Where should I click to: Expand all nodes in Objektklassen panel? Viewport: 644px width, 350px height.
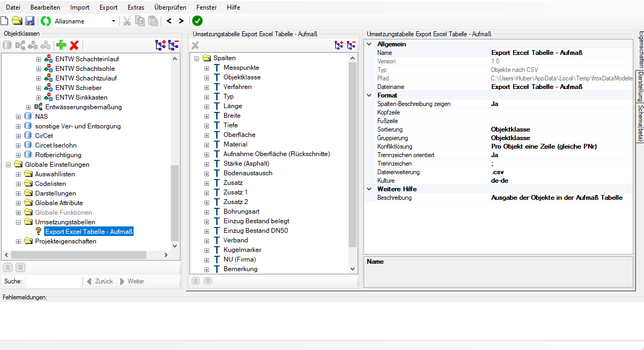pyautogui.click(x=161, y=45)
